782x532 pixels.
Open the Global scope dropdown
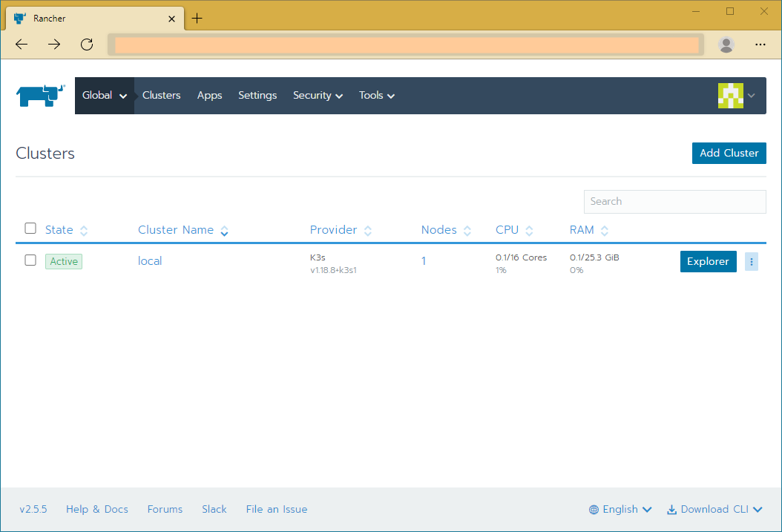[104, 95]
